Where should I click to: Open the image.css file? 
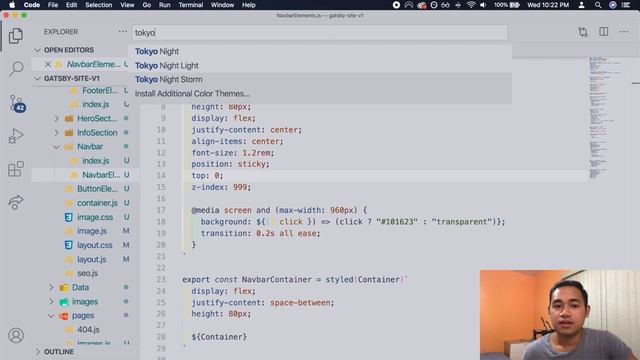[95, 217]
